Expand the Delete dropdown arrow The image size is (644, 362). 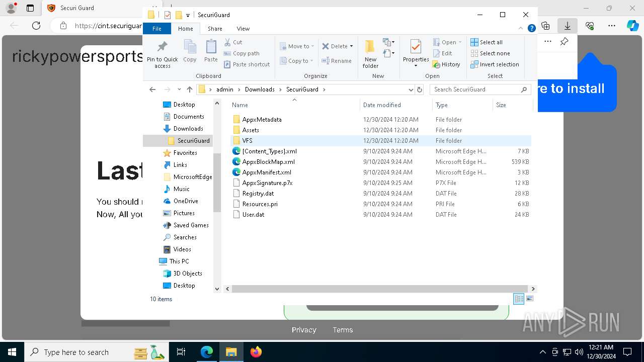click(351, 46)
